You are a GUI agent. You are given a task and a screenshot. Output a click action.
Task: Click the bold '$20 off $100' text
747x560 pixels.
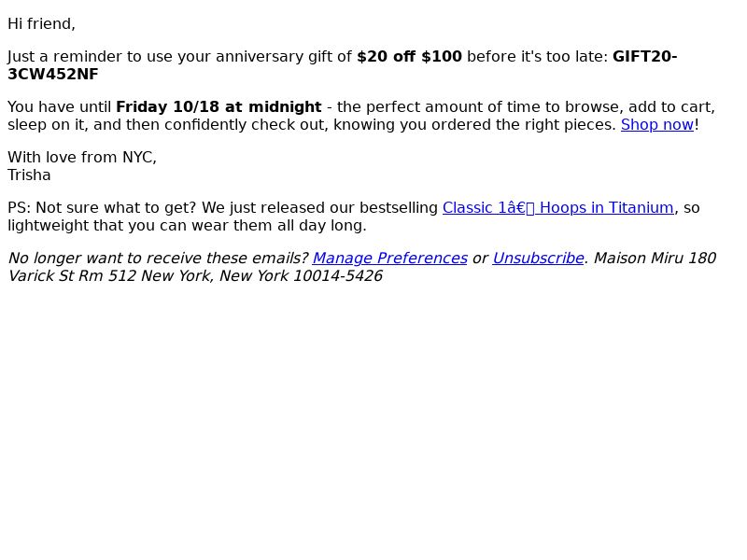click(x=409, y=57)
